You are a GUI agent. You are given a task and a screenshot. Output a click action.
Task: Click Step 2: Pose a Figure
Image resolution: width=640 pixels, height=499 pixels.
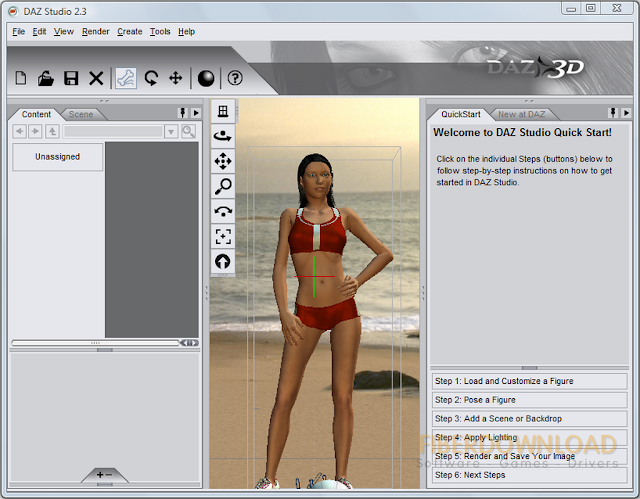click(529, 400)
